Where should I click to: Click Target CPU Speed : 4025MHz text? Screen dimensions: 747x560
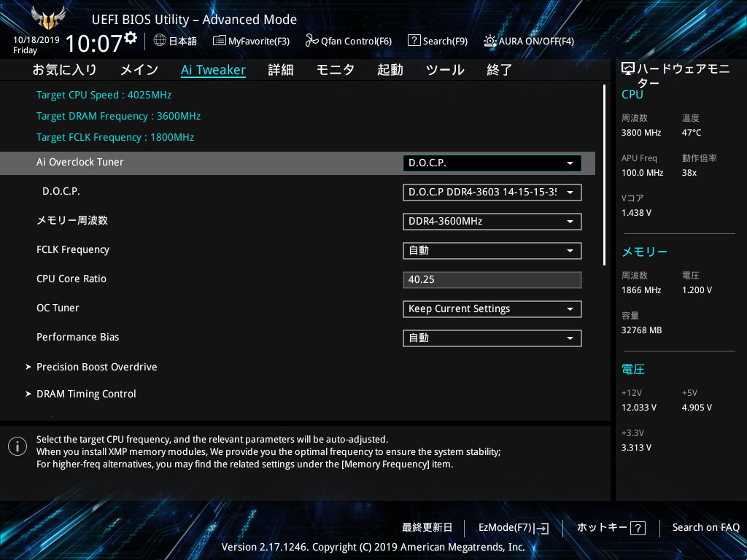point(104,95)
